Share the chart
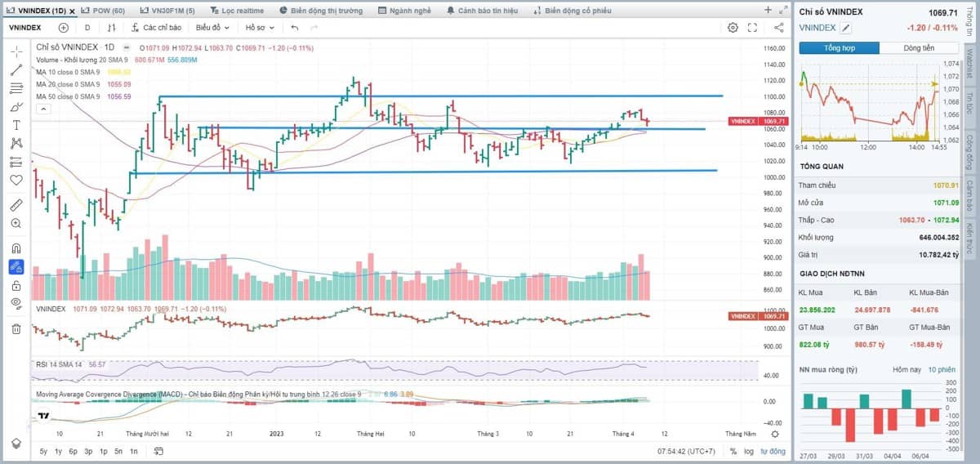Screen dimensions: 980x464 pyautogui.click(x=777, y=27)
